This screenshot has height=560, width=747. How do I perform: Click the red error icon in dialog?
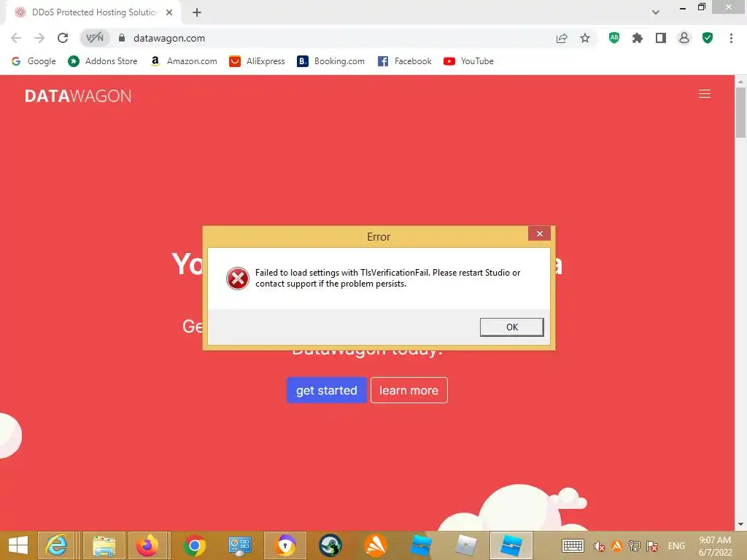(x=237, y=279)
